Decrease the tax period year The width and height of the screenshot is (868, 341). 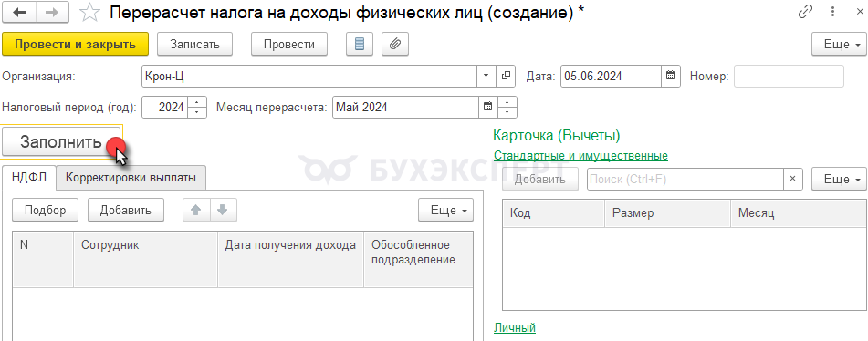point(197,113)
